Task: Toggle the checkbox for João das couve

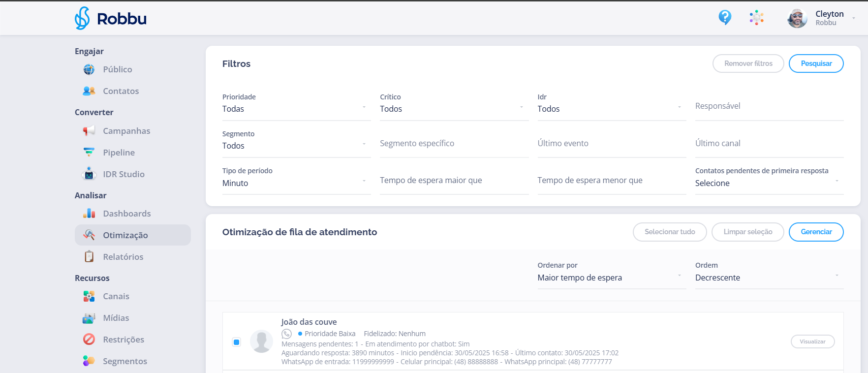Action: point(237,342)
